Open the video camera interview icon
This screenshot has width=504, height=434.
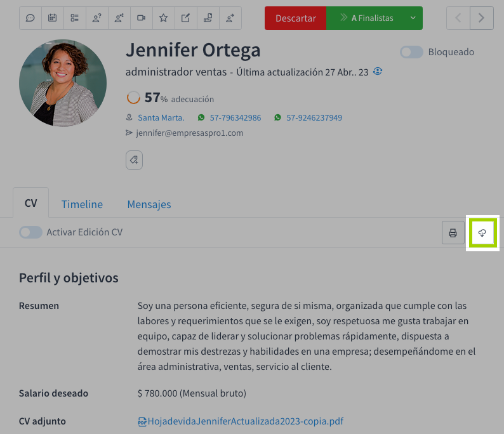coord(141,18)
